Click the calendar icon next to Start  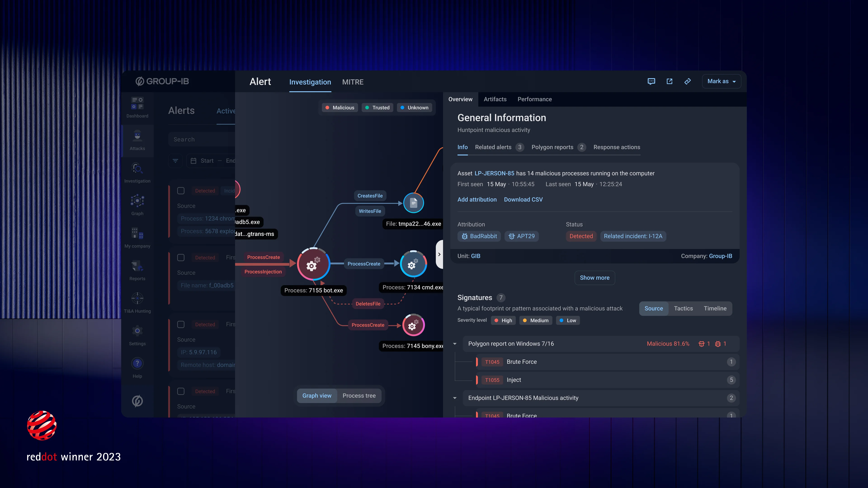[193, 161]
